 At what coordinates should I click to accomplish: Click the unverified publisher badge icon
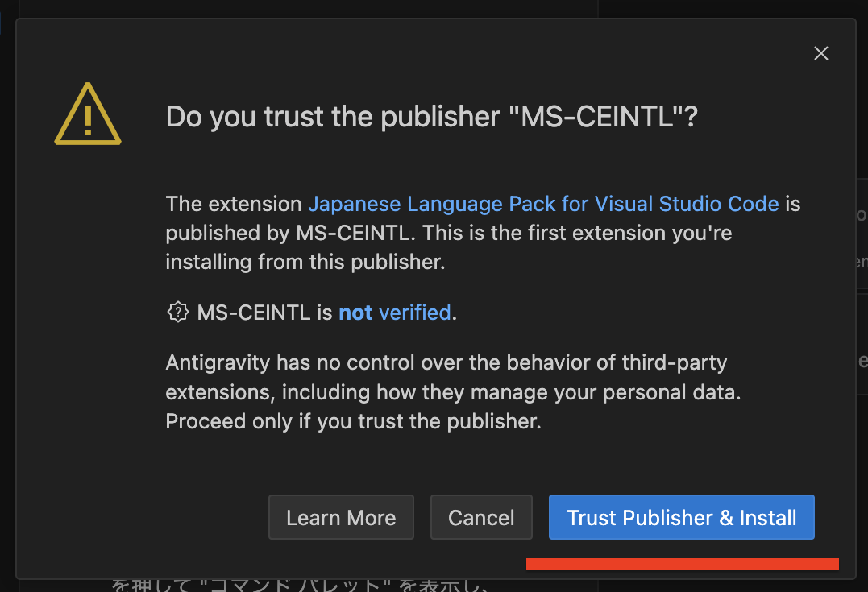point(177,313)
